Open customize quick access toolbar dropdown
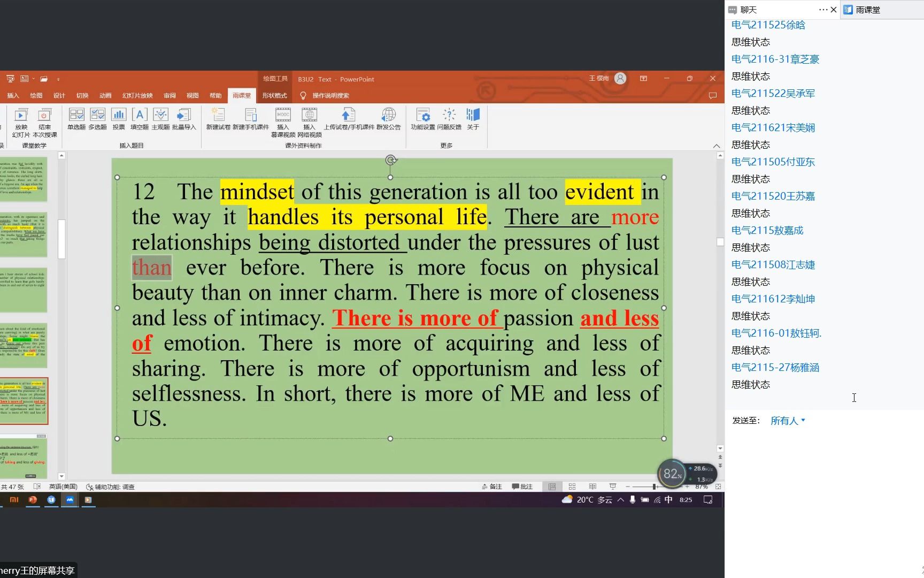This screenshot has height=578, width=924. [x=58, y=79]
